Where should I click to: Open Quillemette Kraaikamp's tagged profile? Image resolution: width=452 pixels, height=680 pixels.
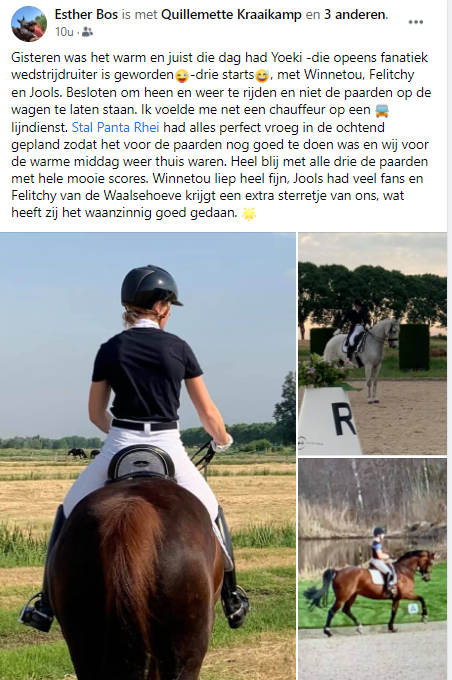(231, 14)
